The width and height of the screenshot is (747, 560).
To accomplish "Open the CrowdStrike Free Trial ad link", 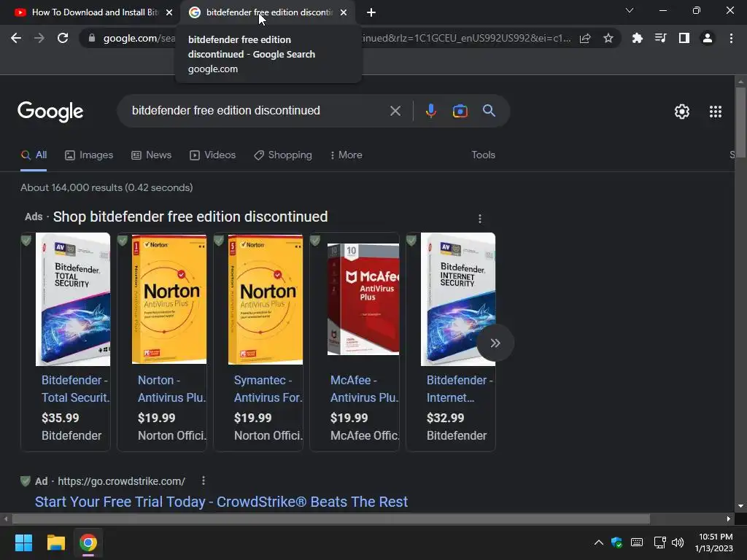I will (x=221, y=502).
